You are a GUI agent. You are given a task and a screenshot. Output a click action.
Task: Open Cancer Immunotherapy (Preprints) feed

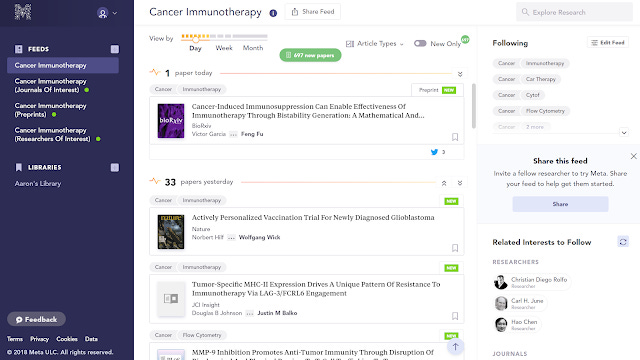51,110
